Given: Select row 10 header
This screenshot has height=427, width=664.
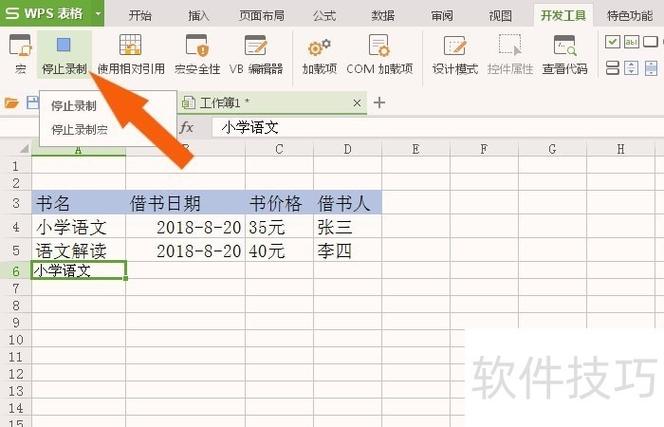Looking at the screenshot, I should [16, 339].
